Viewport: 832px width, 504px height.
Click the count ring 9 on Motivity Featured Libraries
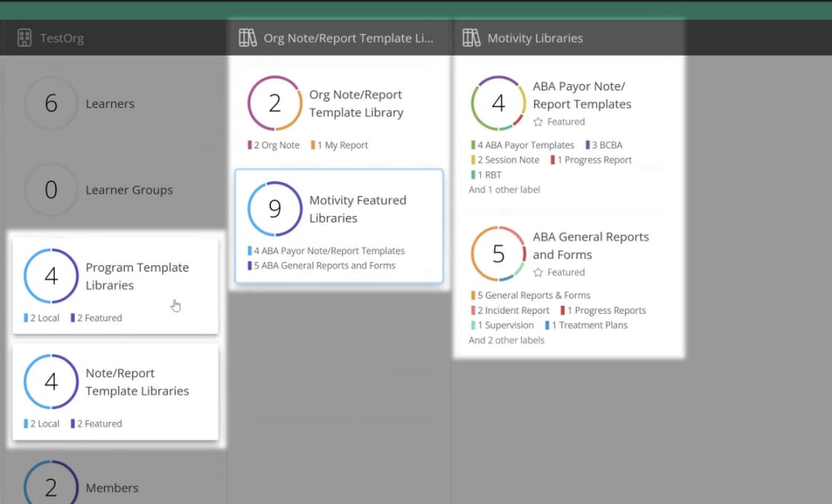275,209
